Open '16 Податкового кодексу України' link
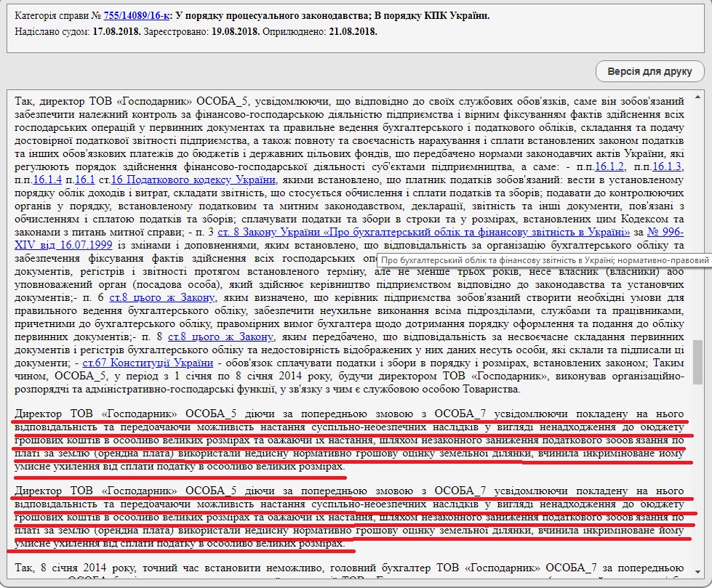This screenshot has height=588, width=712. click(193, 180)
